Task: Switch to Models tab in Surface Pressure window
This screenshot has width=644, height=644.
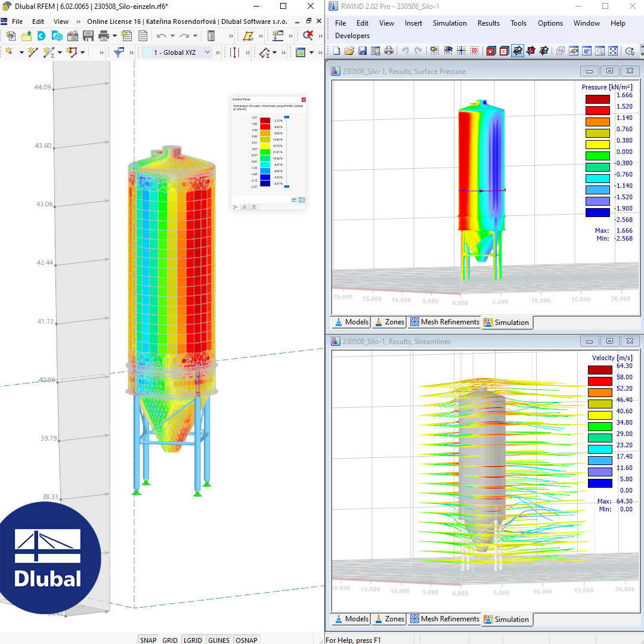Action: 352,322
